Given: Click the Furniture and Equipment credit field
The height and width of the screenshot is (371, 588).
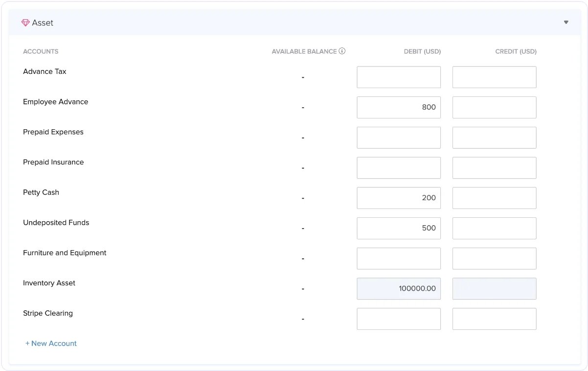Looking at the screenshot, I should point(494,258).
